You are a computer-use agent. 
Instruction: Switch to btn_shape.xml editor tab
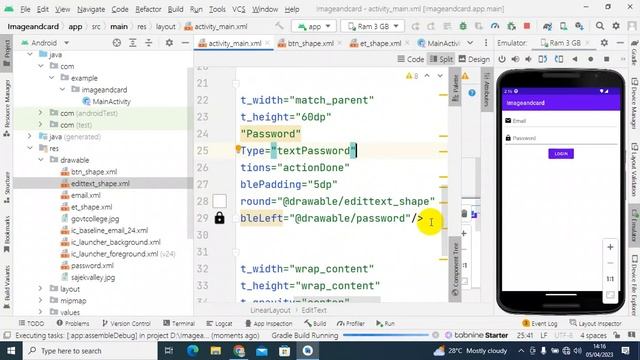[x=310, y=43]
